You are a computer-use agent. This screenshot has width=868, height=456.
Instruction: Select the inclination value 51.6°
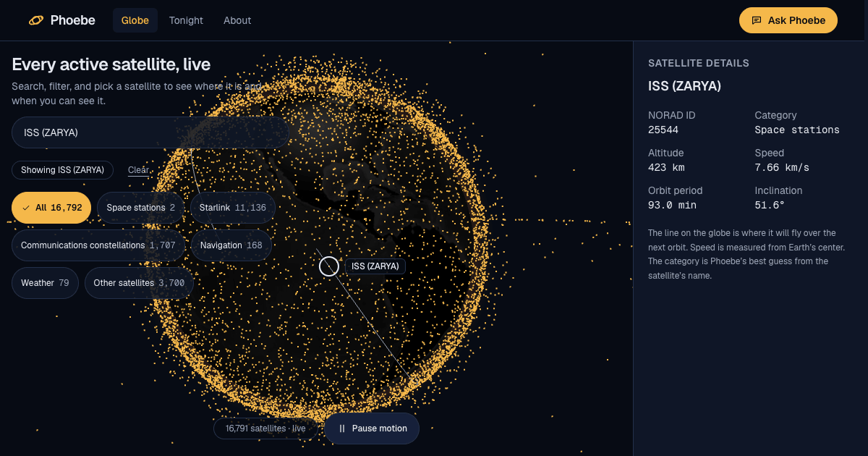pos(770,206)
